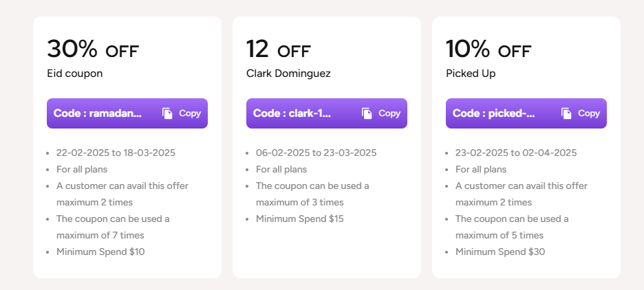Click the copy icon for the clark code
This screenshot has height=290, width=644.
(x=367, y=113)
